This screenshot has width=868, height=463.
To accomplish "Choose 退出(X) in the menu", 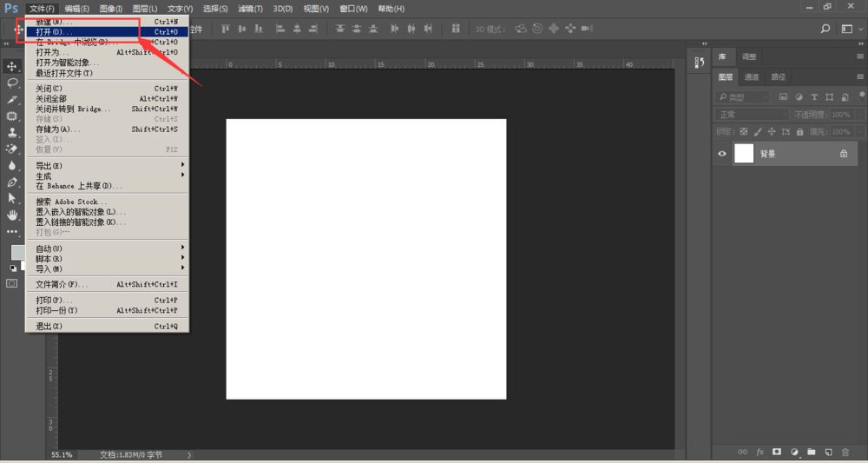I will (x=106, y=327).
